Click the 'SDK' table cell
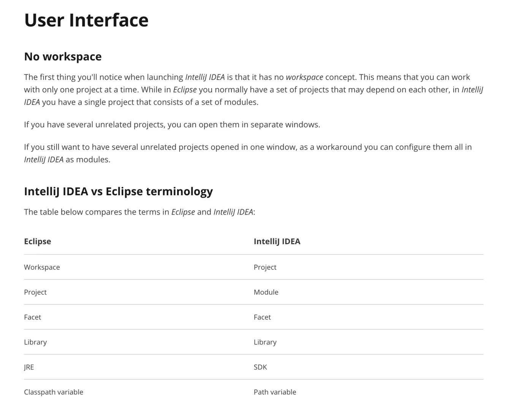The height and width of the screenshot is (409, 532). tap(260, 367)
